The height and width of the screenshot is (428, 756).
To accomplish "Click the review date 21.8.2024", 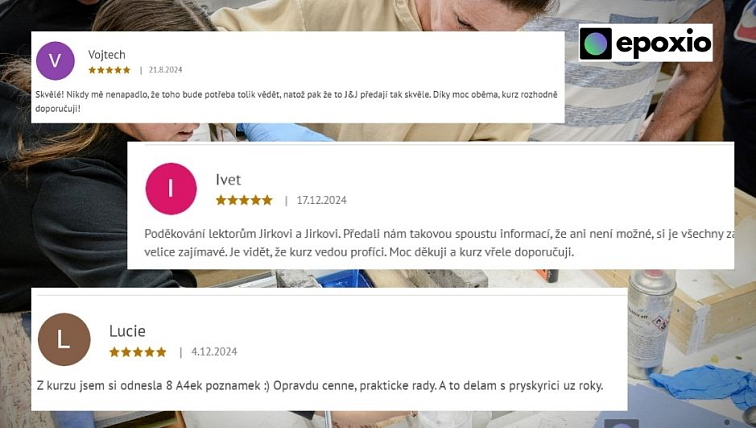I will (x=165, y=70).
